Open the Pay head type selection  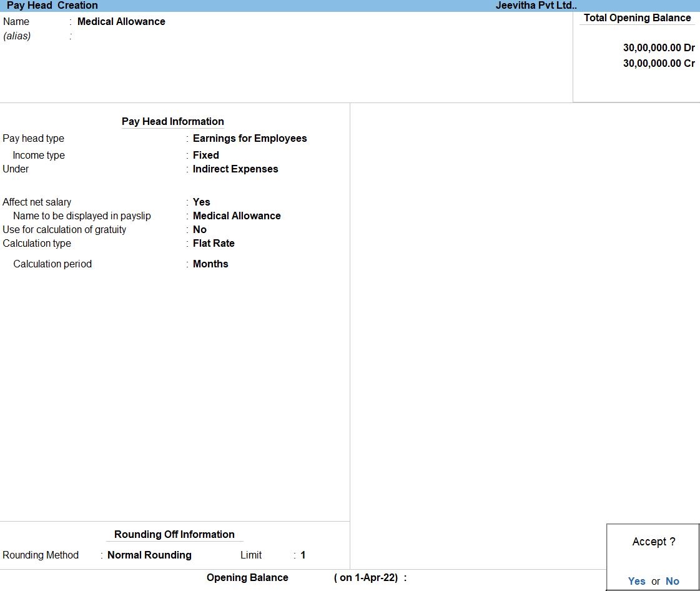(x=249, y=139)
